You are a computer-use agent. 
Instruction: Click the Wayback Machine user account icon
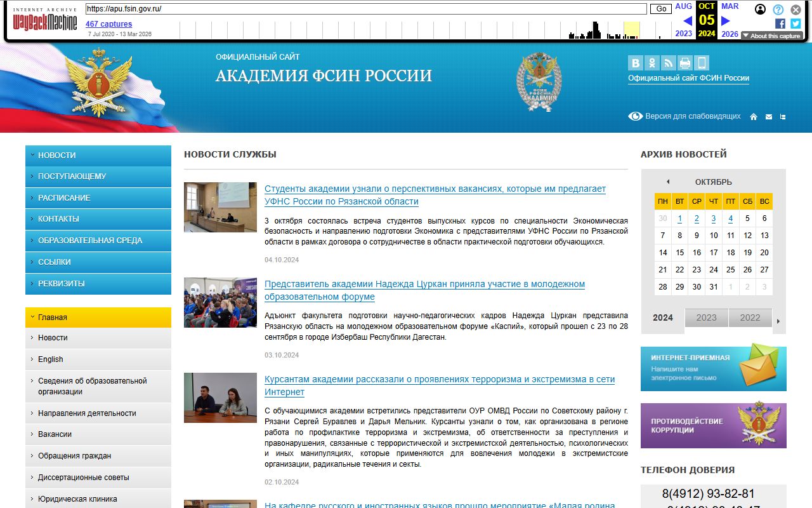coord(761,10)
